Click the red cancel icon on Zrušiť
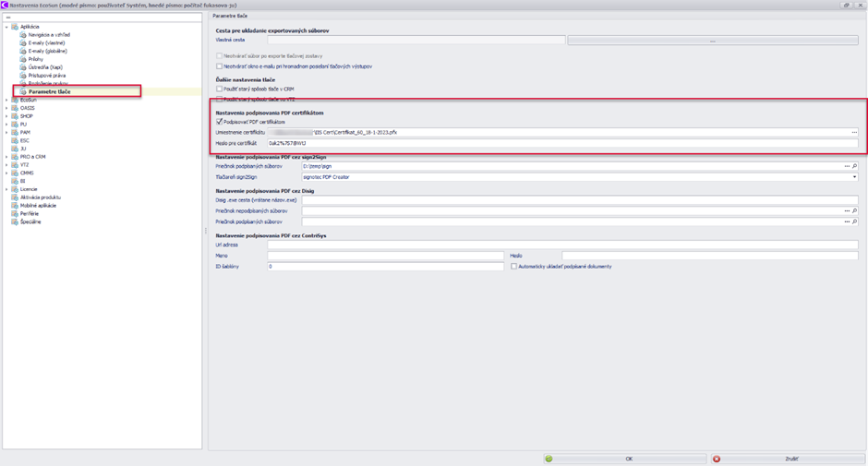 click(717, 459)
